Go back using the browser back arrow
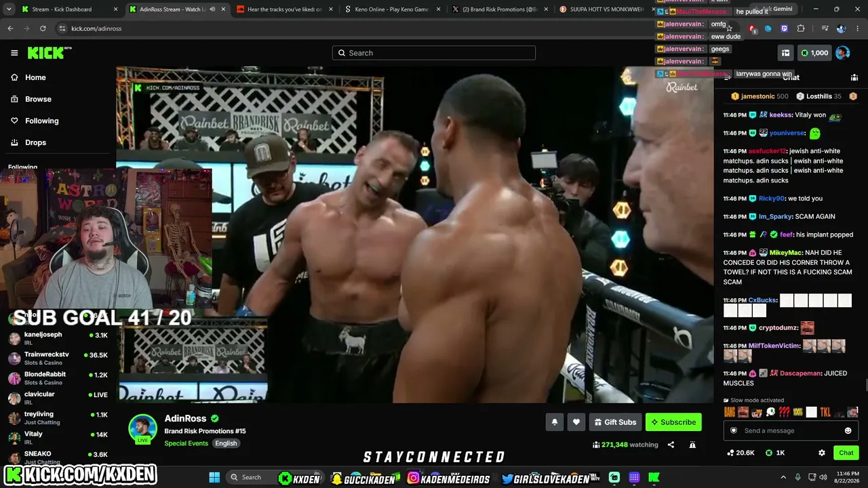 [x=10, y=28]
